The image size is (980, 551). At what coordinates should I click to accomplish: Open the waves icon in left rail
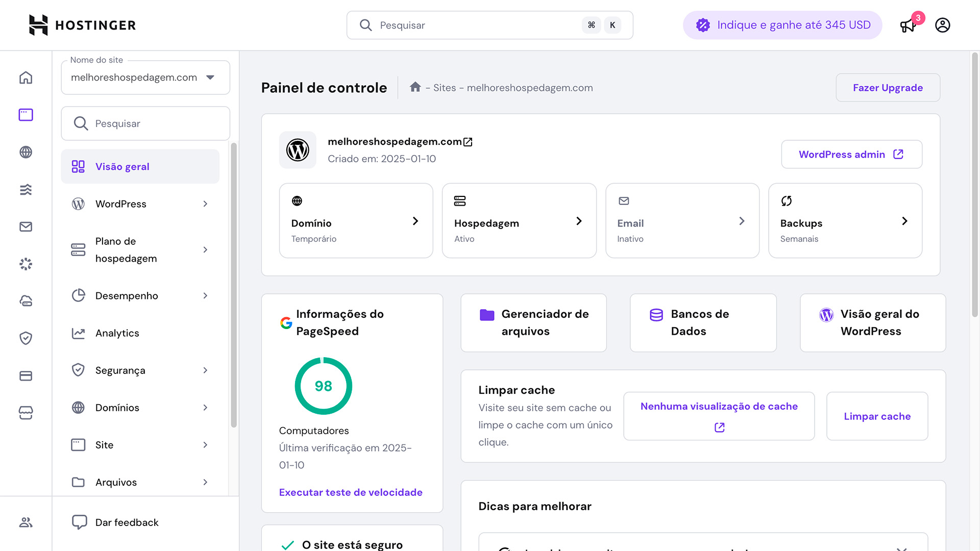(x=26, y=189)
